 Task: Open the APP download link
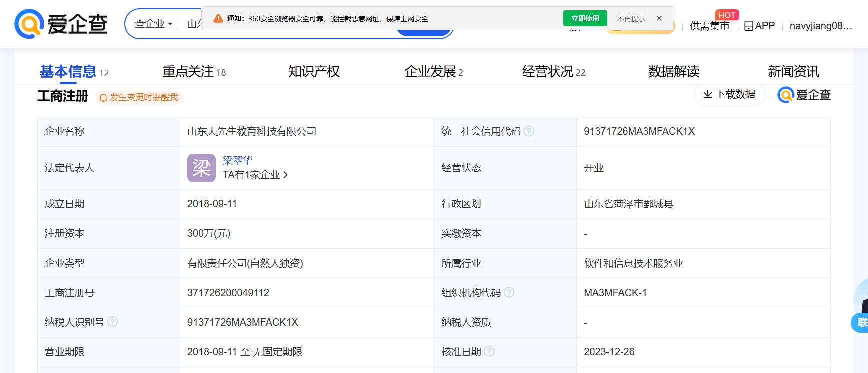(x=759, y=26)
